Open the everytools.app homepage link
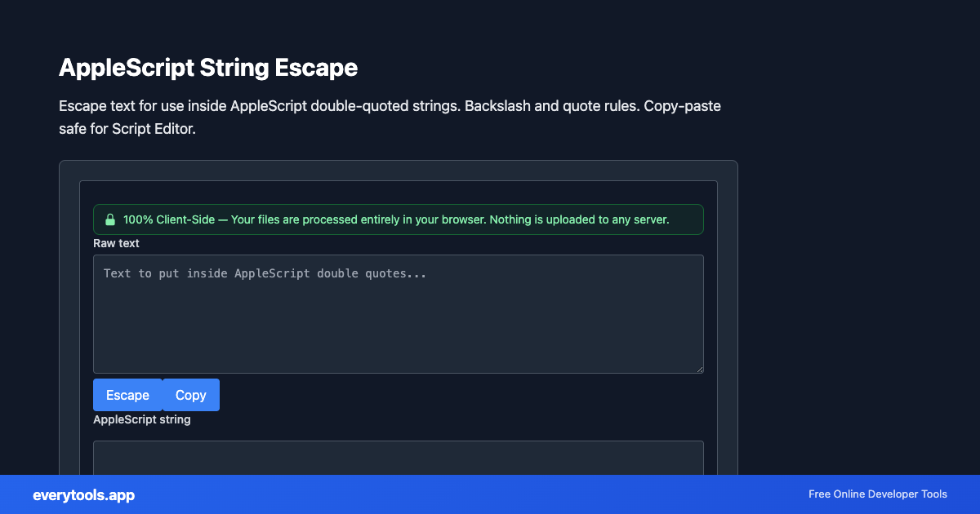Image resolution: width=980 pixels, height=514 pixels. tap(83, 494)
